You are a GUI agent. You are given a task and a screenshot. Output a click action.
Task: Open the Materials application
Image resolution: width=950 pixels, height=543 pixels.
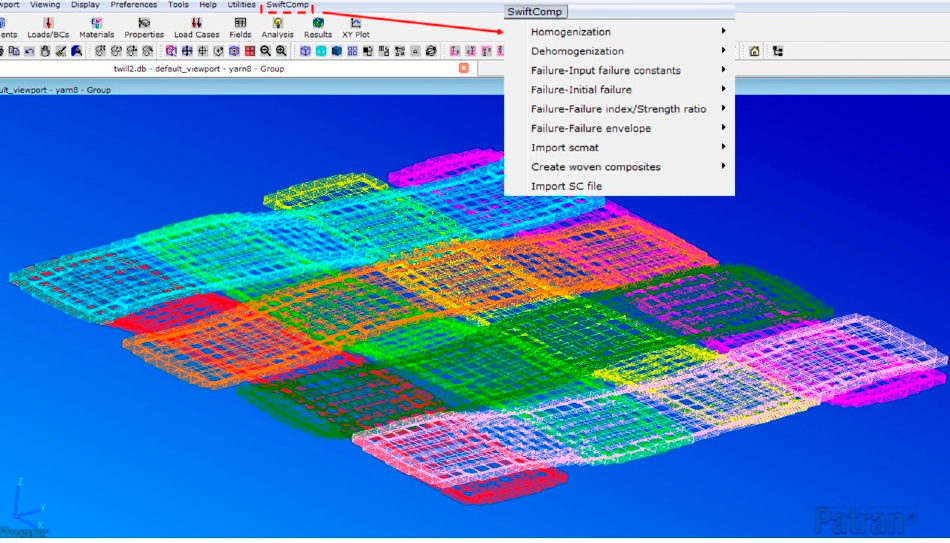click(x=96, y=28)
